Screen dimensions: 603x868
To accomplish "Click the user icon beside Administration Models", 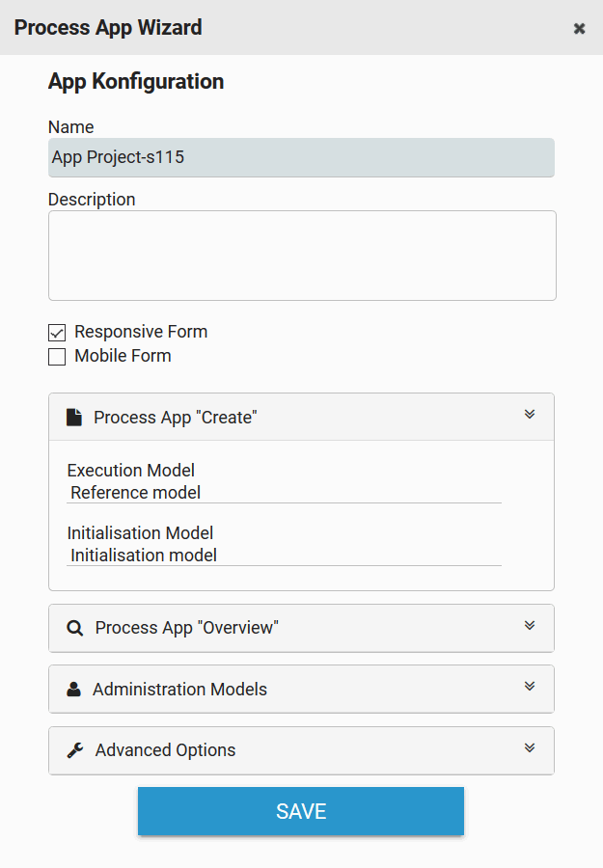I will (74, 690).
